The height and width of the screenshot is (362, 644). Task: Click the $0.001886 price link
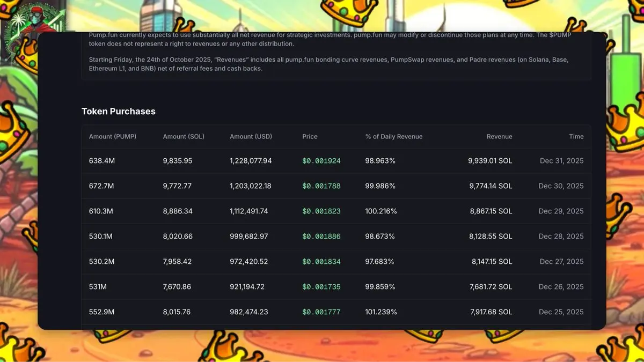[x=321, y=237]
